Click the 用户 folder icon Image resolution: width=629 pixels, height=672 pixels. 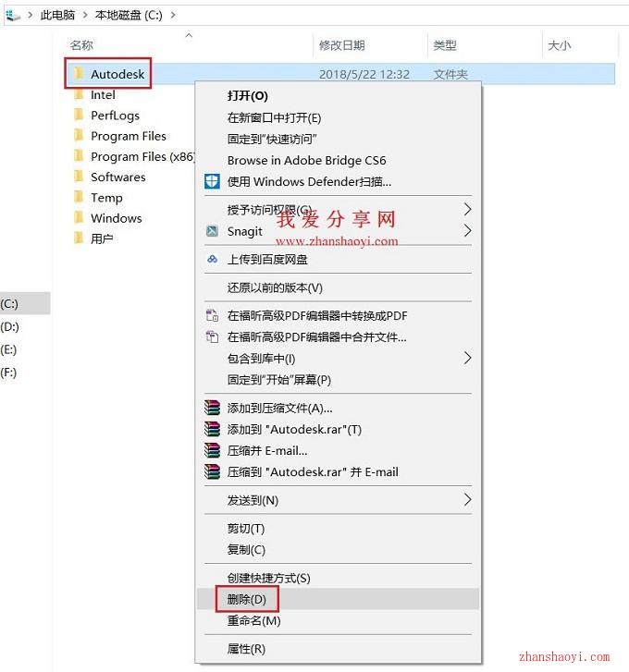point(79,238)
